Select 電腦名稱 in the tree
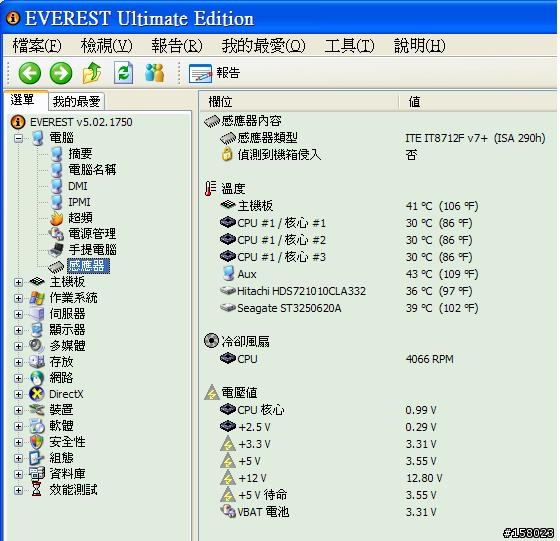The height and width of the screenshot is (541, 560). point(92,170)
